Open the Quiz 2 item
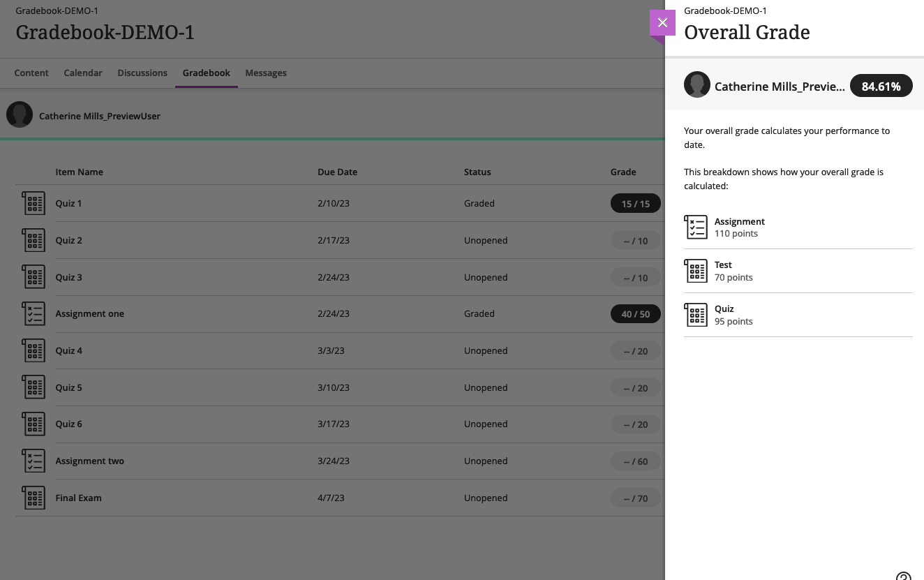The width and height of the screenshot is (924, 580). pos(68,240)
